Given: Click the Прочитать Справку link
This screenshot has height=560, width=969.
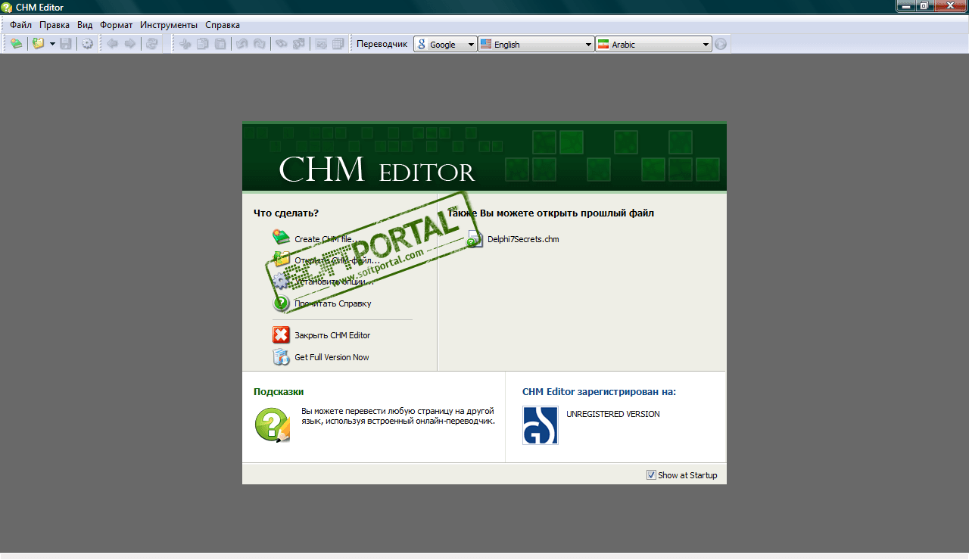Looking at the screenshot, I should pyautogui.click(x=333, y=303).
